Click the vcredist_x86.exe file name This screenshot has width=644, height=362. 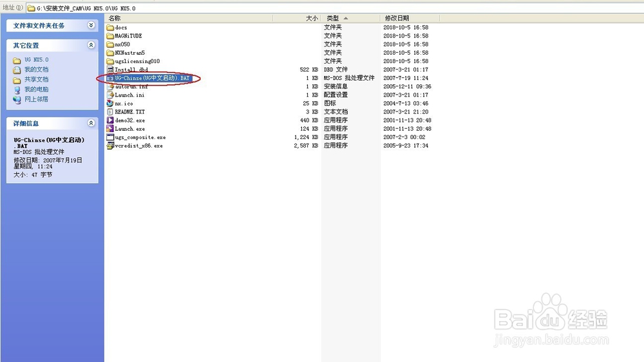click(139, 146)
